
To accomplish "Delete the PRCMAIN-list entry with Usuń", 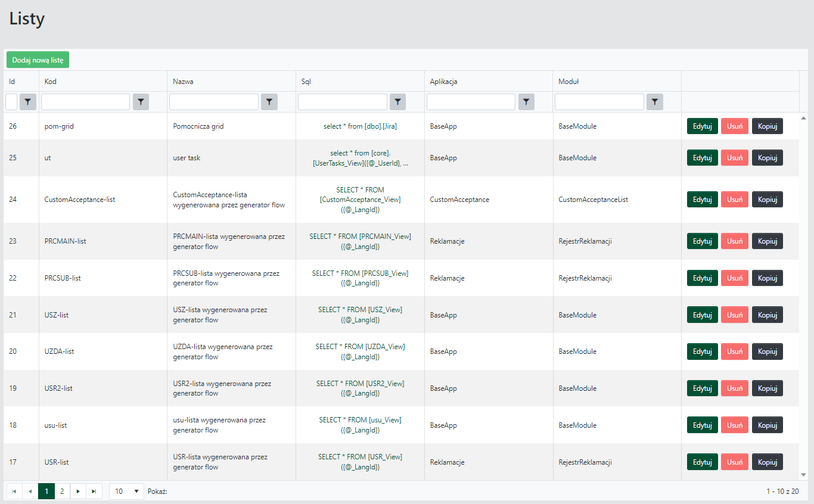I will pyautogui.click(x=734, y=241).
